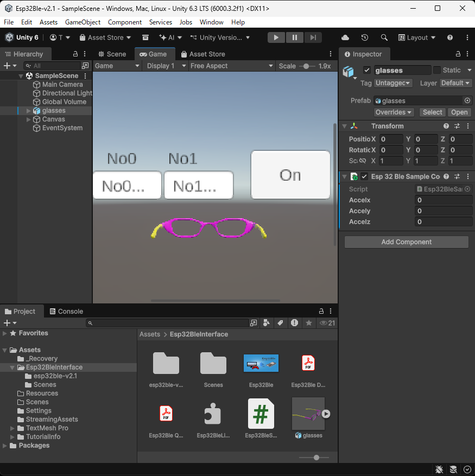Lock the Inspector panel
The height and width of the screenshot is (476, 475).
(458, 54)
